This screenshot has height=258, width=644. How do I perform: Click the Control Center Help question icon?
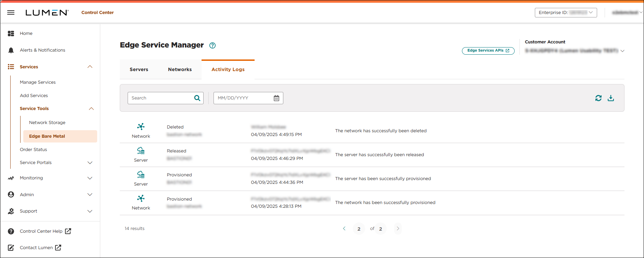[11, 231]
